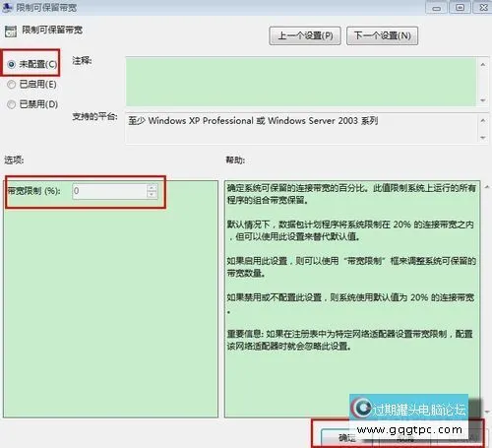Click the 支持的平台 box scroll up arrow
492x448 pixels.
[483, 121]
